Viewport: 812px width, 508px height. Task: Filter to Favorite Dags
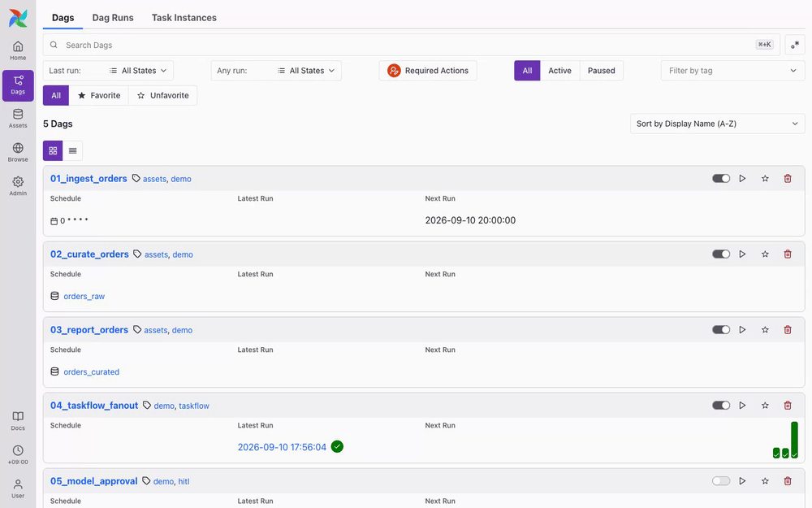[99, 95]
